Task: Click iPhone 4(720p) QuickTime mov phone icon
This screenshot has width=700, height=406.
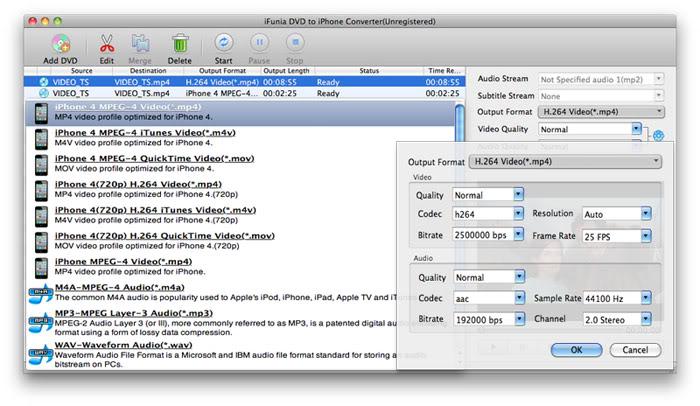Action: [x=41, y=243]
